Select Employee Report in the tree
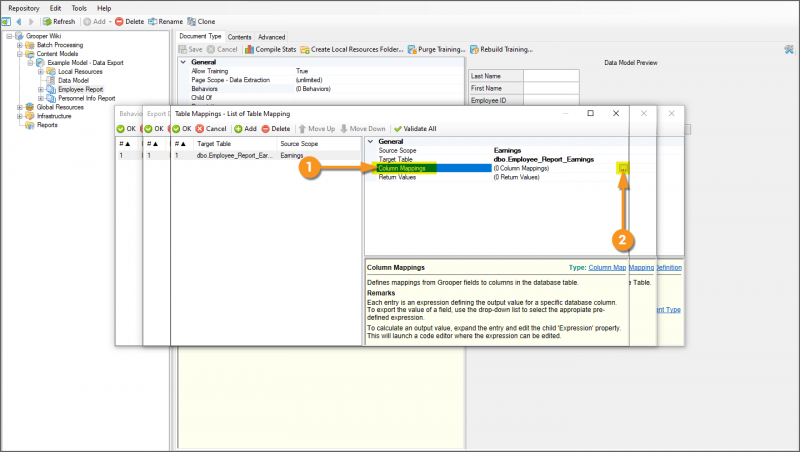The height and width of the screenshot is (452, 800). pyautogui.click(x=80, y=89)
